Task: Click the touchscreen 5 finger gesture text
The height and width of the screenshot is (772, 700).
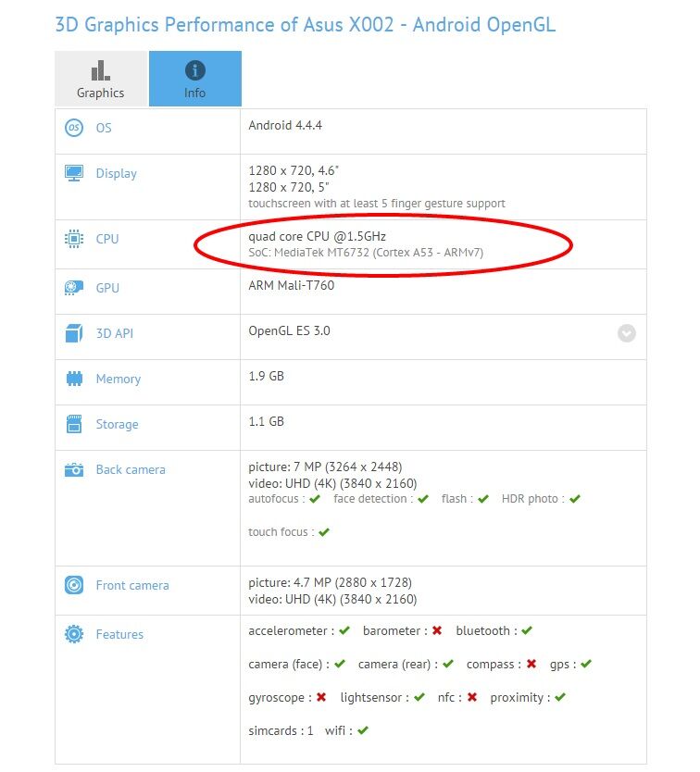Action: [x=376, y=204]
